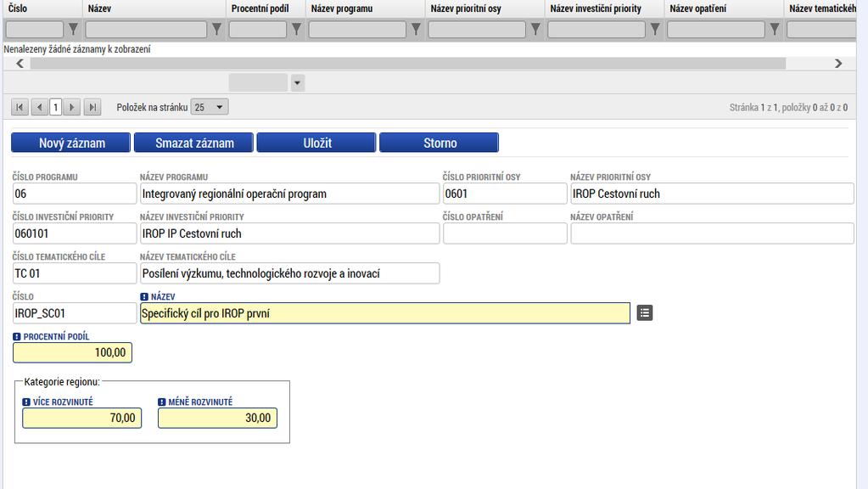868x489 pixels.
Task: Open the filter icon for Procentní podíl column
Action: (x=297, y=30)
